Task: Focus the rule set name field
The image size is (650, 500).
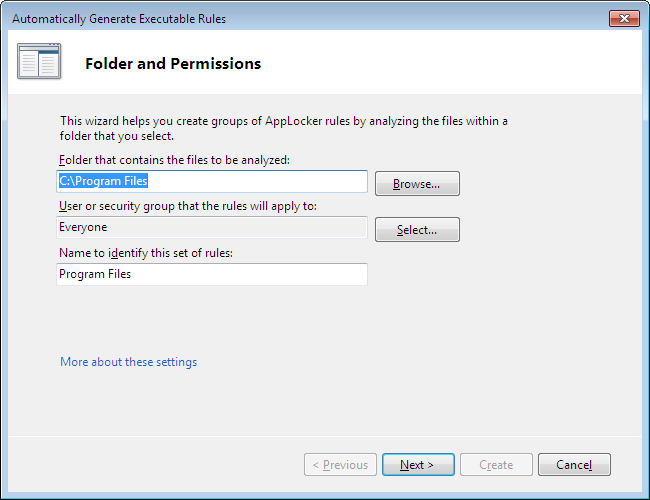Action: tap(212, 274)
